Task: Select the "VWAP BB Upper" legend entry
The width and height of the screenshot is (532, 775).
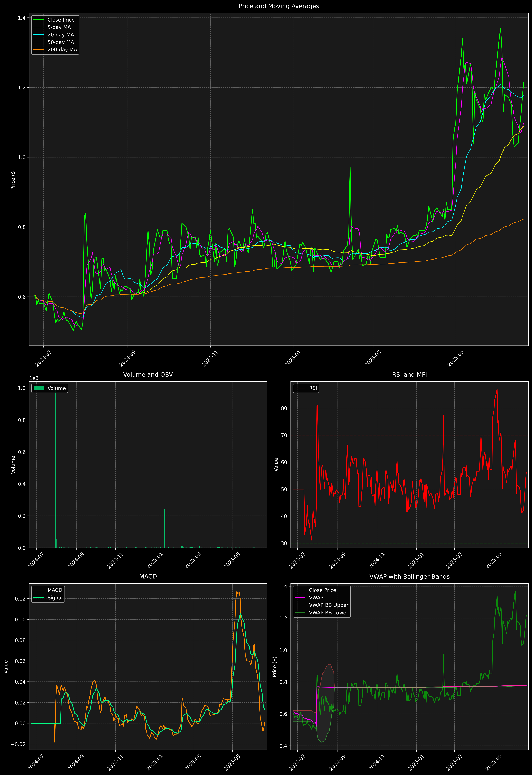Action: pyautogui.click(x=329, y=605)
